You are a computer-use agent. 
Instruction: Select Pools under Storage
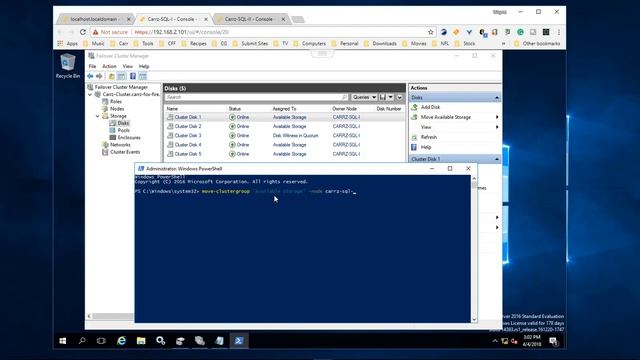pos(123,130)
